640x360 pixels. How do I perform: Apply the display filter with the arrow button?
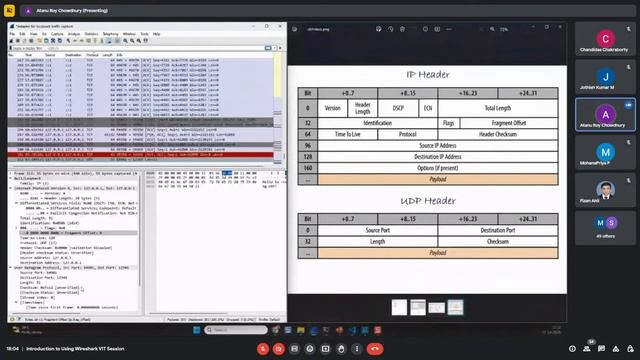pyautogui.click(x=268, y=48)
